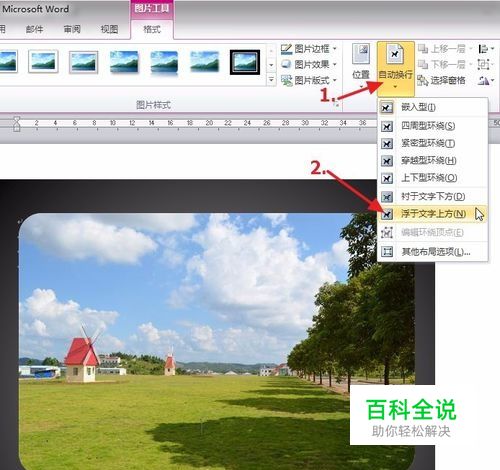Image resolution: width=500 pixels, height=470 pixels.
Task: Open the 图片版式 dropdown
Action: [309, 80]
